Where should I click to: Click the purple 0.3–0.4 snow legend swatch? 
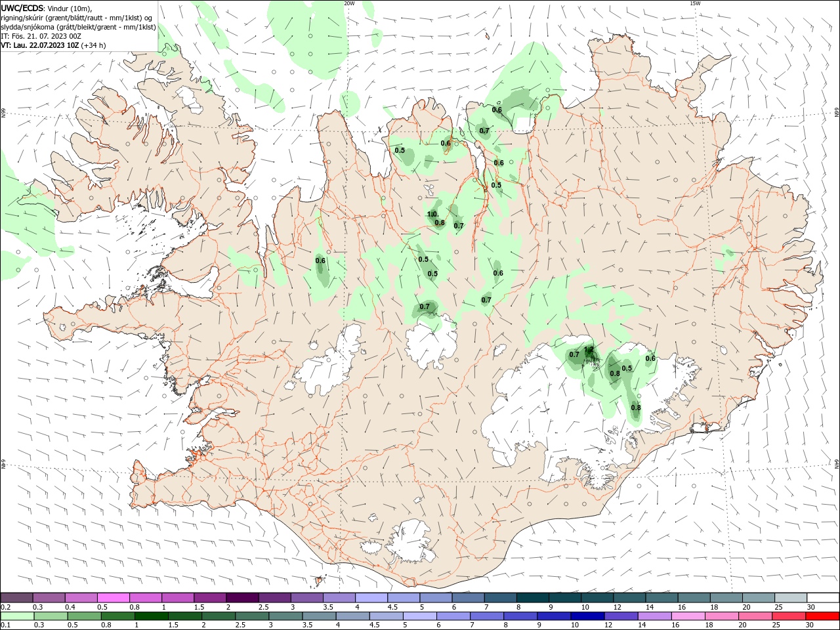coord(49,598)
